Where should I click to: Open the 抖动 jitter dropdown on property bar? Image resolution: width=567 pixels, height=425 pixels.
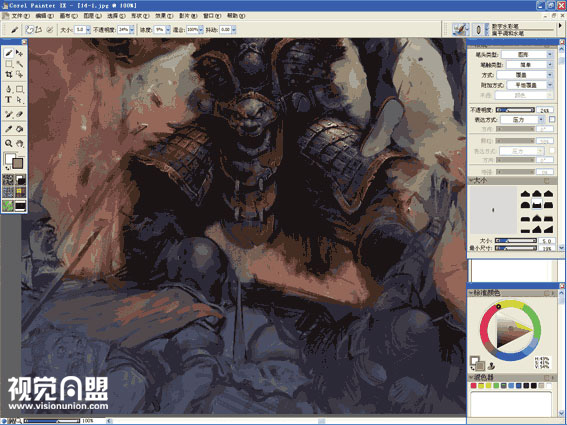click(x=234, y=30)
